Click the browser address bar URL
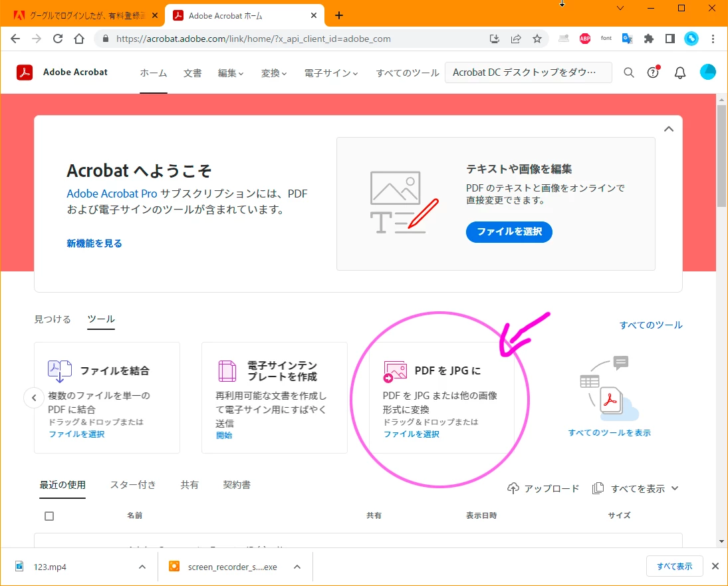 coord(253,39)
